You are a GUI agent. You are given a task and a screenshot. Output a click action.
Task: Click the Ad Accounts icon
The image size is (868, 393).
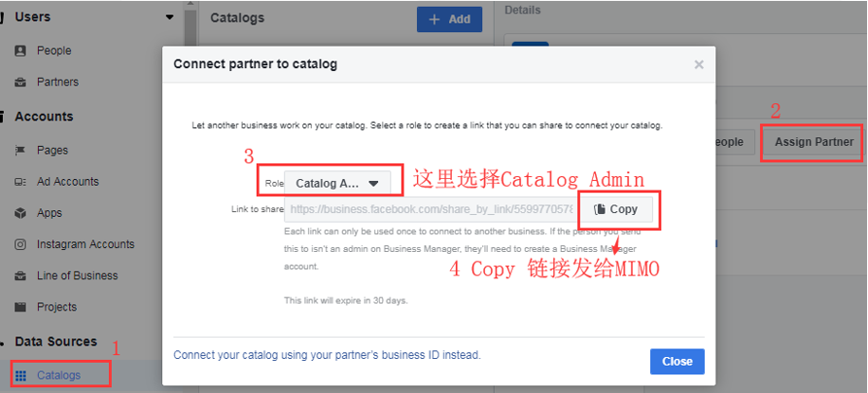[20, 182]
